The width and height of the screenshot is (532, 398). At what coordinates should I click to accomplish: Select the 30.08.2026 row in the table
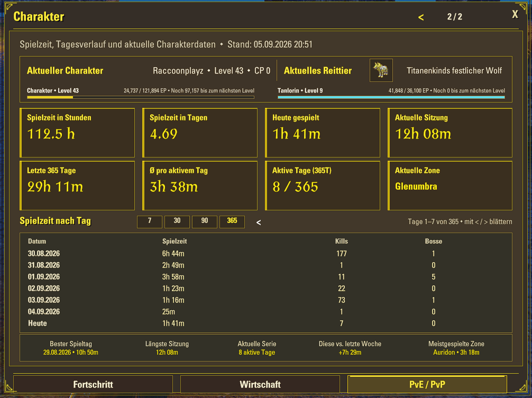pyautogui.click(x=265, y=254)
